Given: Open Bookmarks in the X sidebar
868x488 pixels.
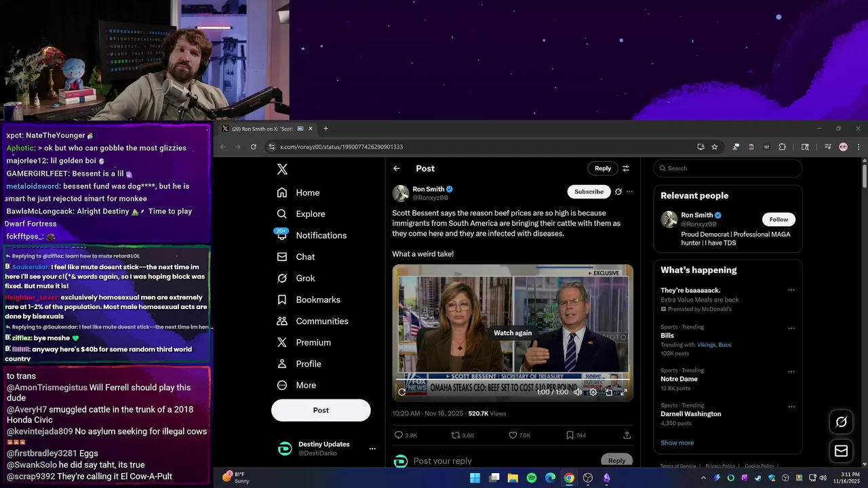Looking at the screenshot, I should point(309,300).
